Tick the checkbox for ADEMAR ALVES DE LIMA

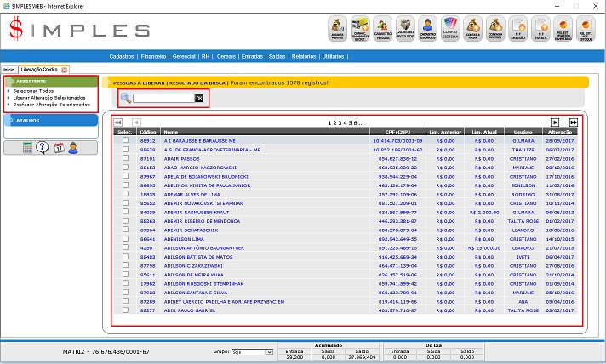[125, 195]
